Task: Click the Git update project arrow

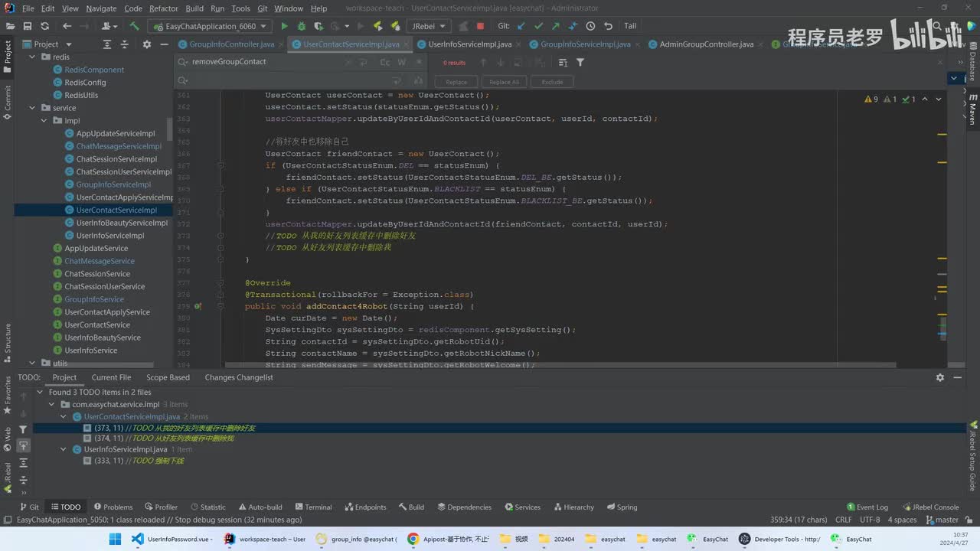Action: click(x=521, y=26)
